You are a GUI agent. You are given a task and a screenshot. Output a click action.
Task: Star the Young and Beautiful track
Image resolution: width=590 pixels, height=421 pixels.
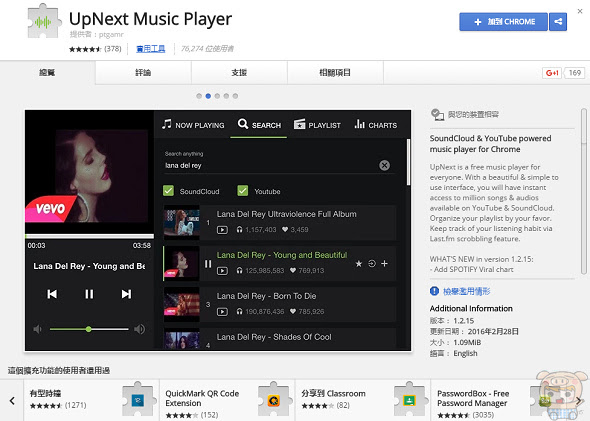point(359,264)
